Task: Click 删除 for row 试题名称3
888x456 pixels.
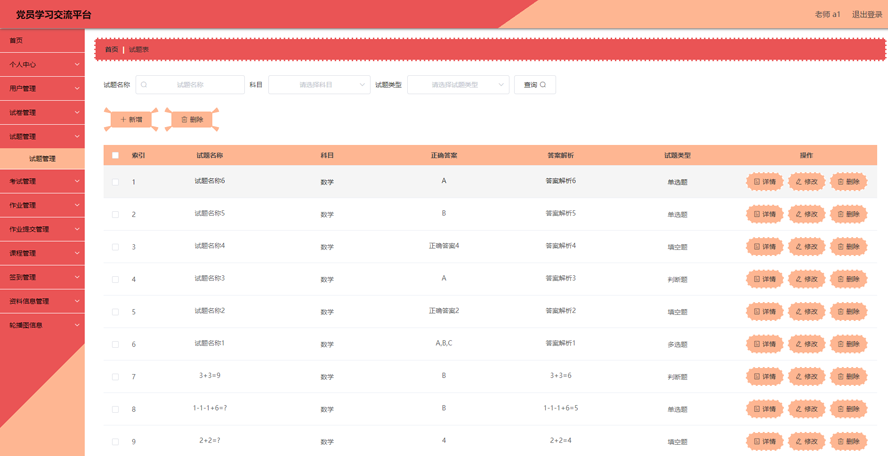Action: pyautogui.click(x=848, y=279)
